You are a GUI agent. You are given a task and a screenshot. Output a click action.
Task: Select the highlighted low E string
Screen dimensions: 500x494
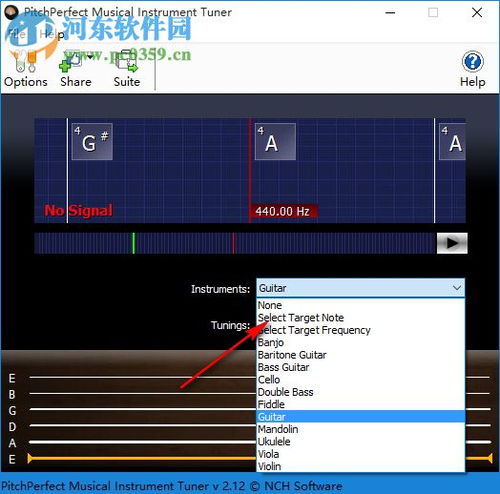click(x=142, y=459)
